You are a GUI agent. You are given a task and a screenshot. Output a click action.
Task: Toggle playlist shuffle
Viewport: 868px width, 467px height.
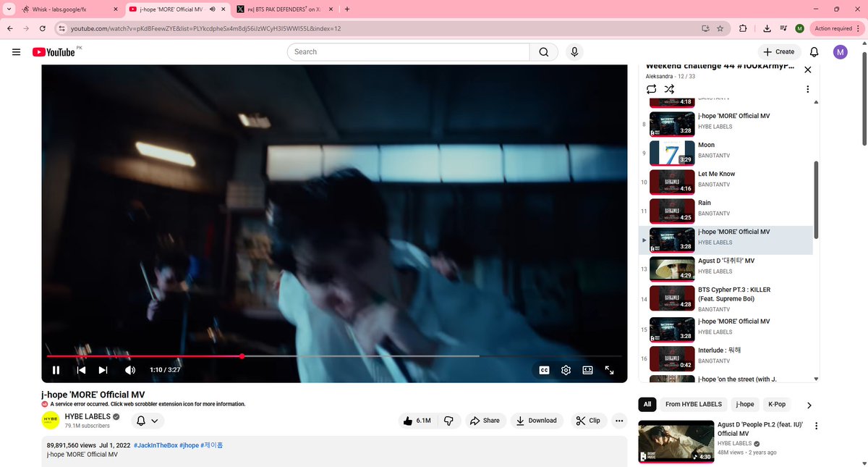[669, 89]
